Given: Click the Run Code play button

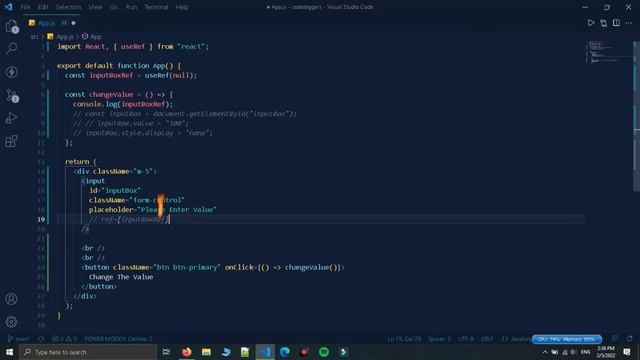Looking at the screenshot, I should point(591,23).
